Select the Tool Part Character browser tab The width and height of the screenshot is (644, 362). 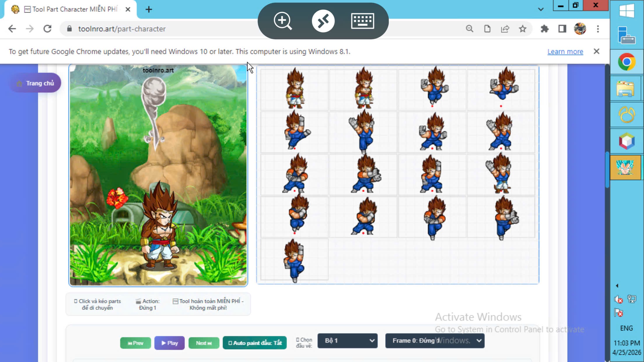[71, 9]
